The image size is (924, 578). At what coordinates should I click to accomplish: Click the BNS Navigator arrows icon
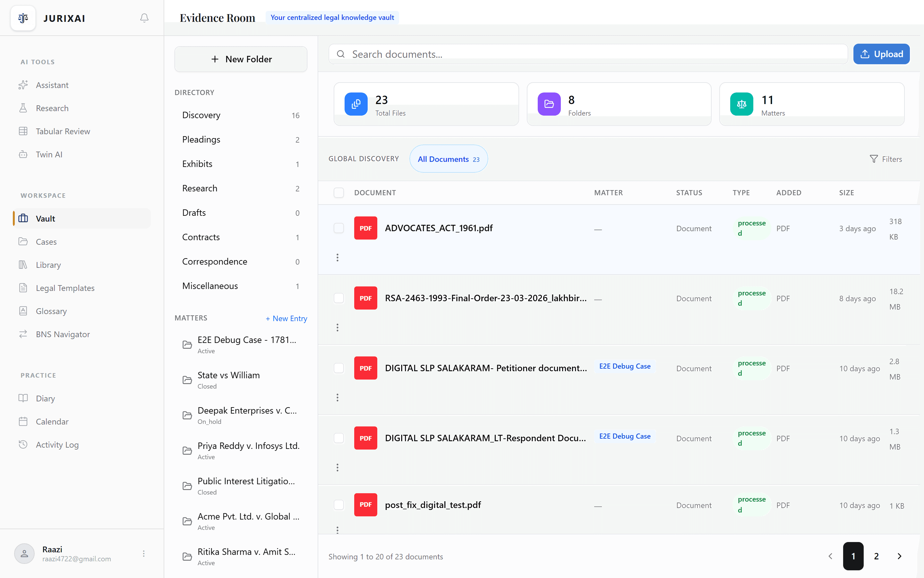tap(23, 334)
